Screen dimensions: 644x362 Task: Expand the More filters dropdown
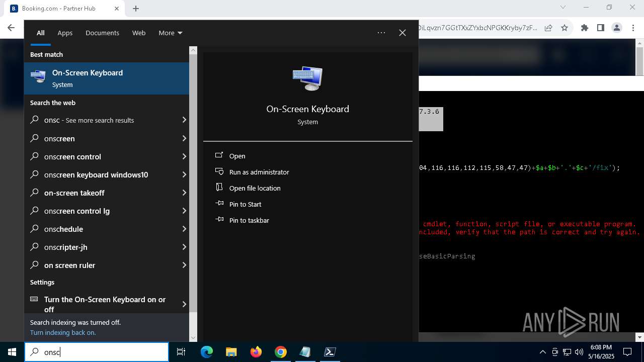point(171,33)
